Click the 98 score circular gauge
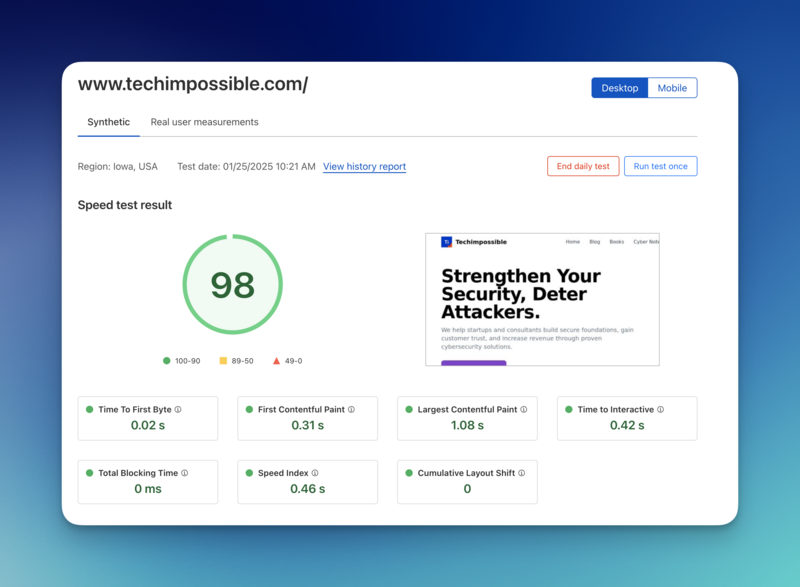 click(x=232, y=285)
